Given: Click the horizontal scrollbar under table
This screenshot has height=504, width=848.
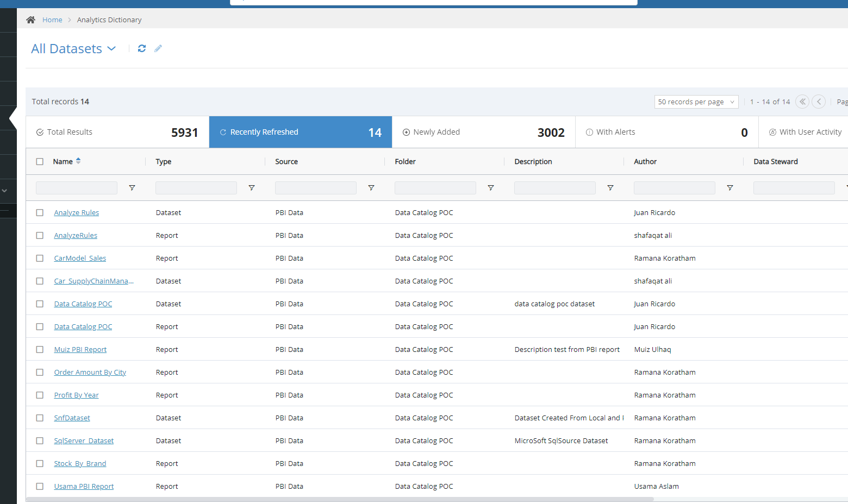Looking at the screenshot, I should 340,499.
